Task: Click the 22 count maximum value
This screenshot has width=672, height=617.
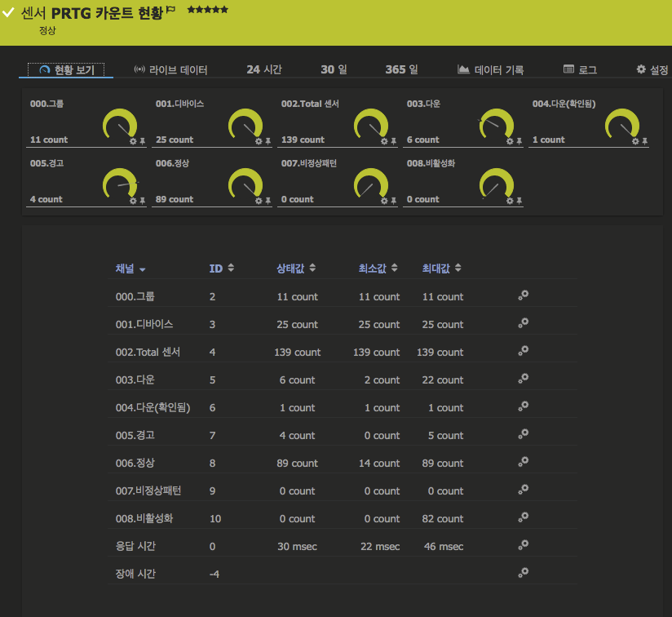Action: pyautogui.click(x=443, y=380)
